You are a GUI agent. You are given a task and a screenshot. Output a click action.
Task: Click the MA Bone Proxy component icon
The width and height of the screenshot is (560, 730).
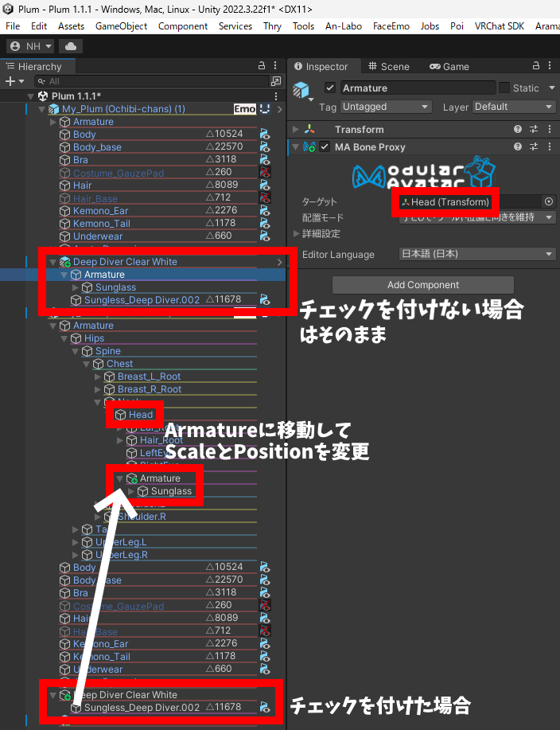tap(309, 147)
